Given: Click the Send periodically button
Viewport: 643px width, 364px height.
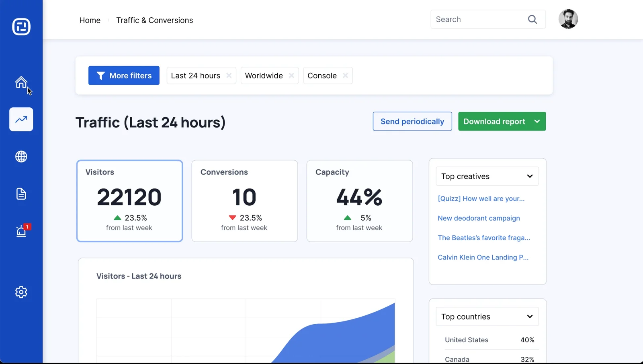Looking at the screenshot, I should point(412,121).
